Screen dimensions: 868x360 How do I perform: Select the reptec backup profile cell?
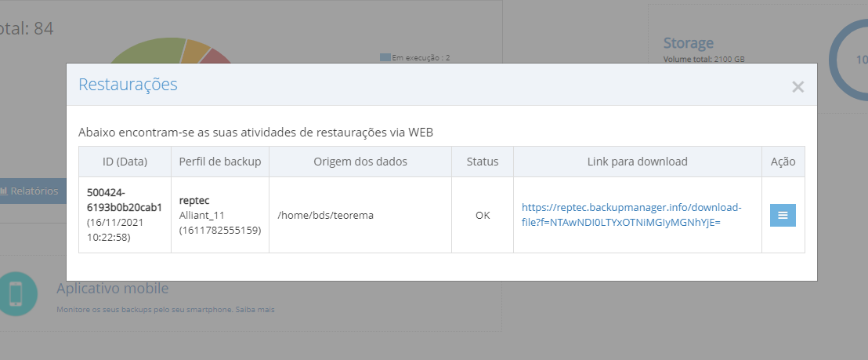point(220,215)
